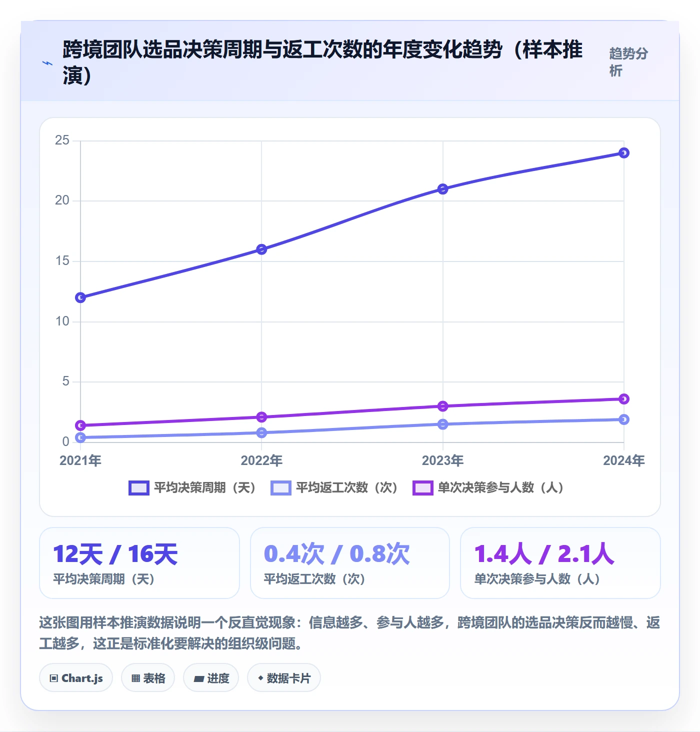This screenshot has height=732, width=700.
Task: Click the purple legend color swatch
Action: (423, 488)
